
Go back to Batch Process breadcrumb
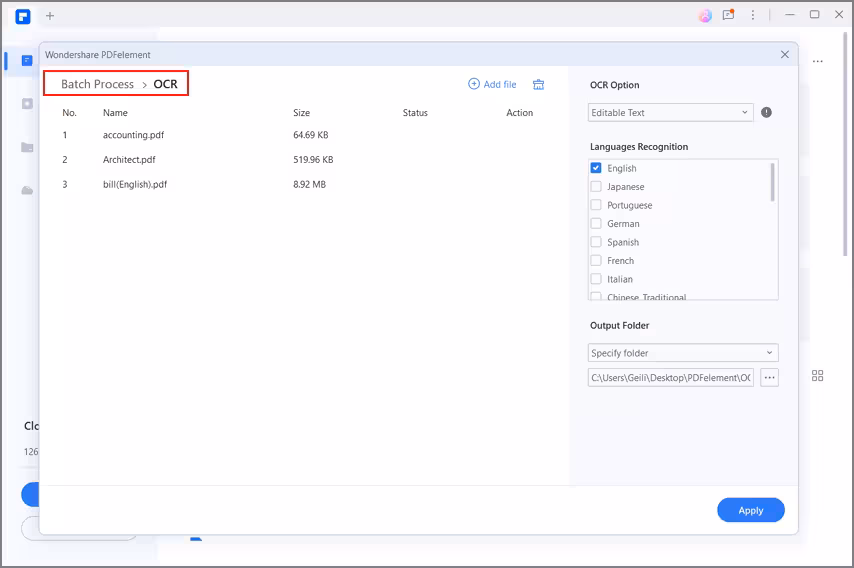point(97,84)
